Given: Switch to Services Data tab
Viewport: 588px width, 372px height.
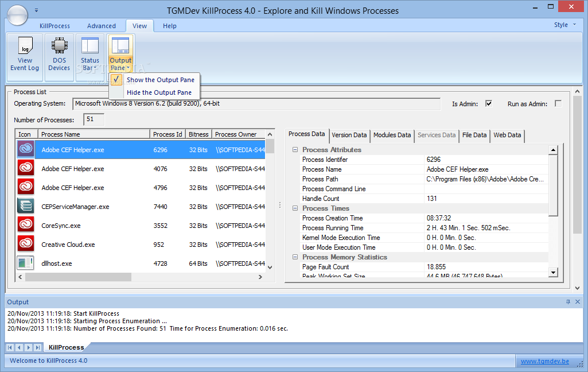Looking at the screenshot, I should [x=437, y=135].
